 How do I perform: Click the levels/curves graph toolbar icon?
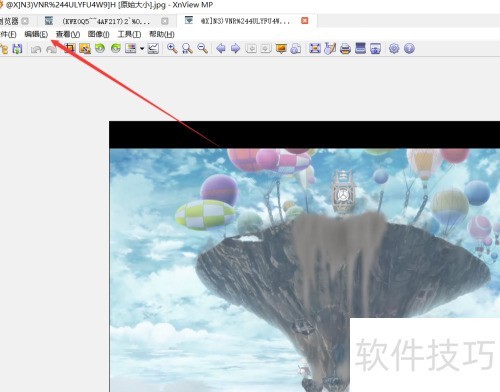tap(153, 49)
